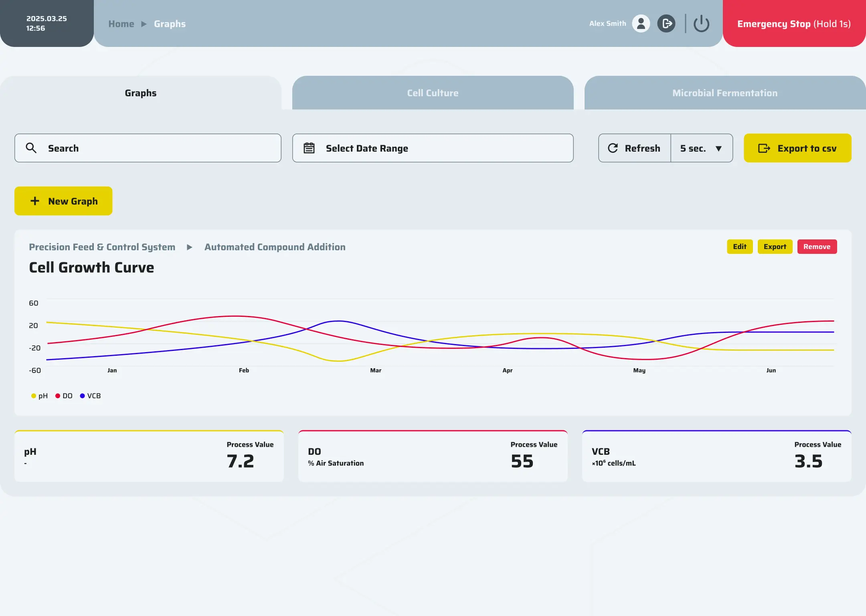Toggle the DO series in legend
The width and height of the screenshot is (866, 616).
(64, 396)
